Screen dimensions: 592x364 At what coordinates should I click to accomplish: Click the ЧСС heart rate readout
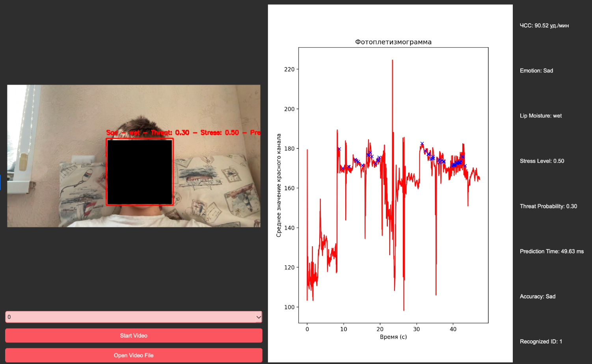pyautogui.click(x=544, y=26)
